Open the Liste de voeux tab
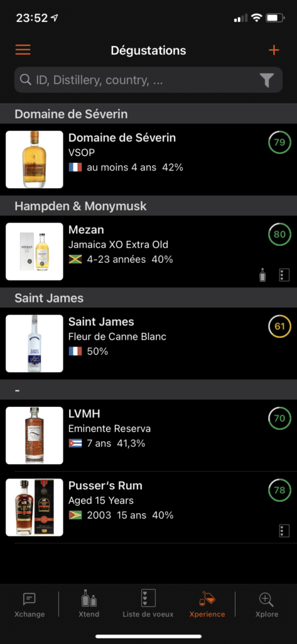Image resolution: width=297 pixels, height=644 pixels. [148, 604]
